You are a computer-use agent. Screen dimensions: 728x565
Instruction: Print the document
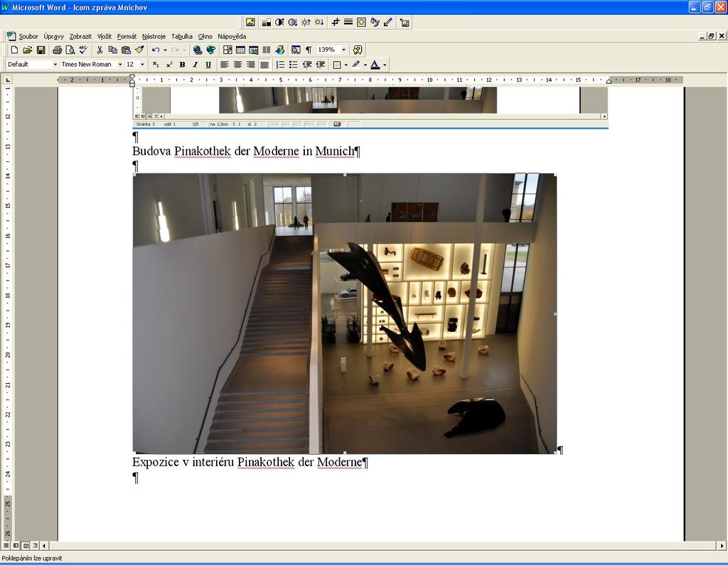(57, 50)
